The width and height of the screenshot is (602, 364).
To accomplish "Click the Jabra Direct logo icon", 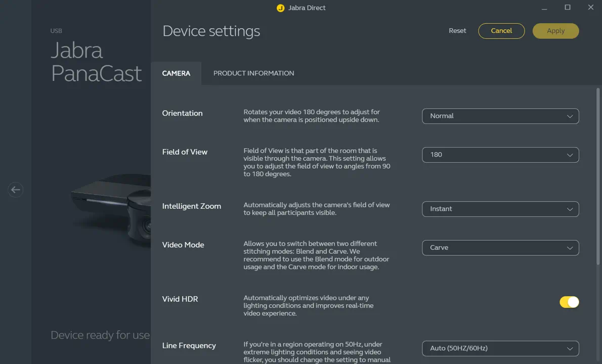I will point(281,8).
